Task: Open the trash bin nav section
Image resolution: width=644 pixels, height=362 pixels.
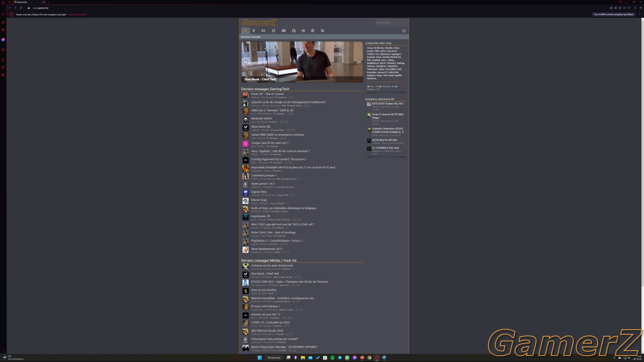Action: coord(312,31)
